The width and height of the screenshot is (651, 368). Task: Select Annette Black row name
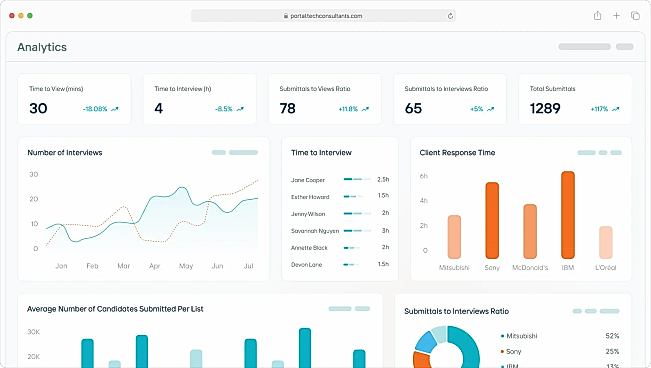point(309,248)
